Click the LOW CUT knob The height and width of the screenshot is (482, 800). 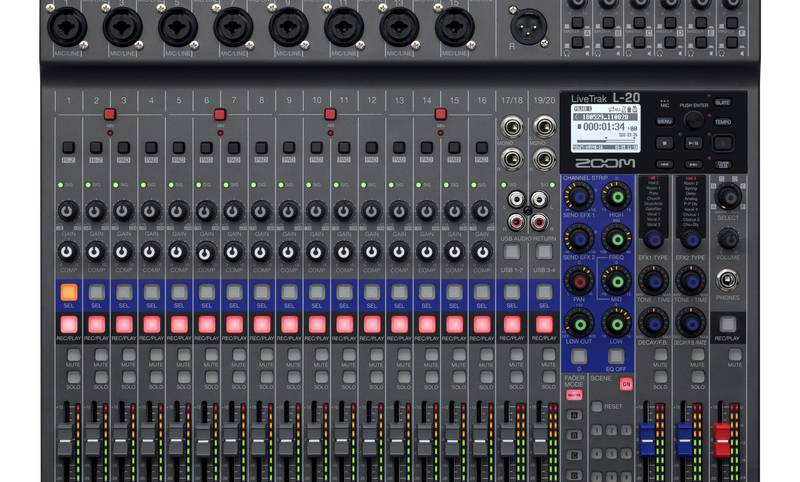click(579, 323)
